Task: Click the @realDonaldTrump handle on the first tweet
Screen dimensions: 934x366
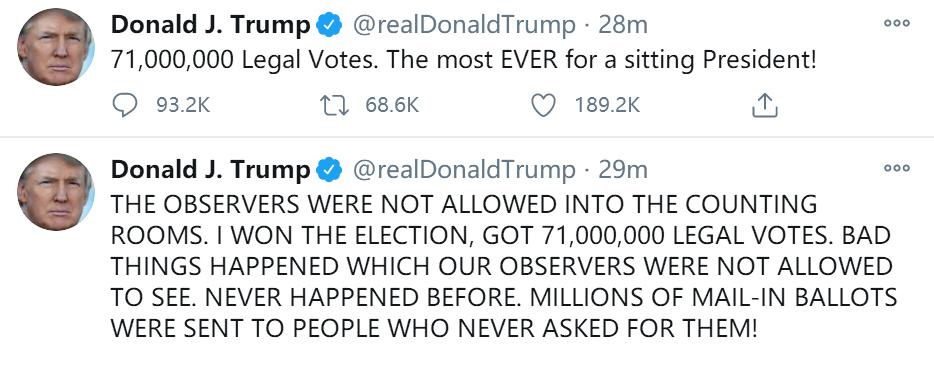Action: click(x=465, y=25)
